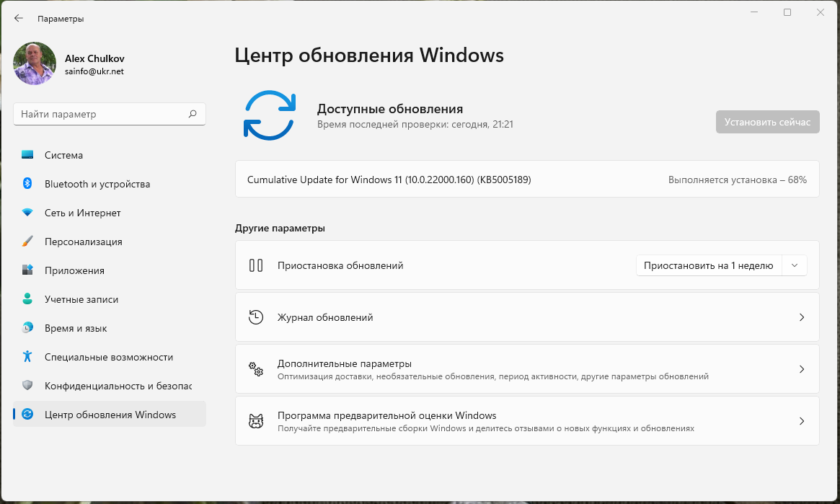Click the back arrow icon

tap(19, 18)
